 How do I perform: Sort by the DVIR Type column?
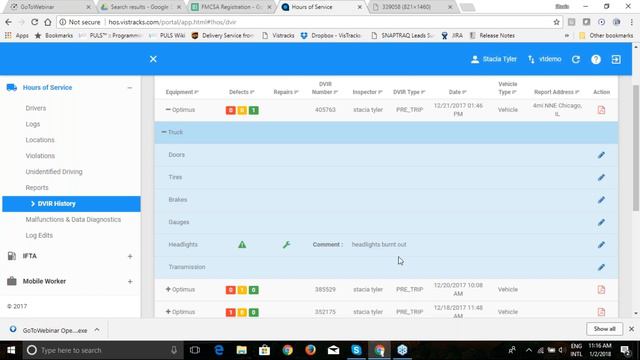pyautogui.click(x=409, y=92)
